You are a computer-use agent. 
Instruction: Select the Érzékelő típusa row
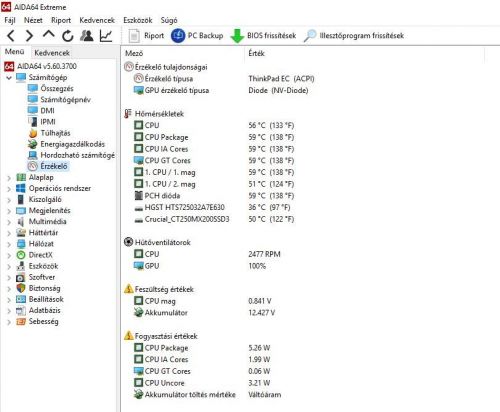click(224, 79)
